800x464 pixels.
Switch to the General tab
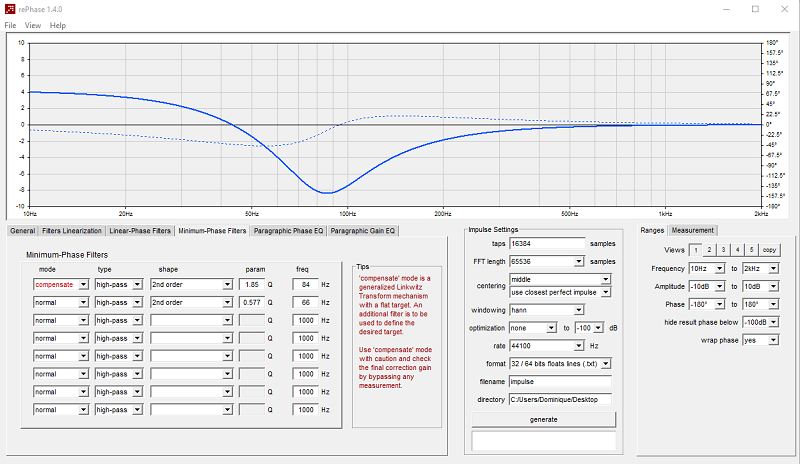click(22, 231)
